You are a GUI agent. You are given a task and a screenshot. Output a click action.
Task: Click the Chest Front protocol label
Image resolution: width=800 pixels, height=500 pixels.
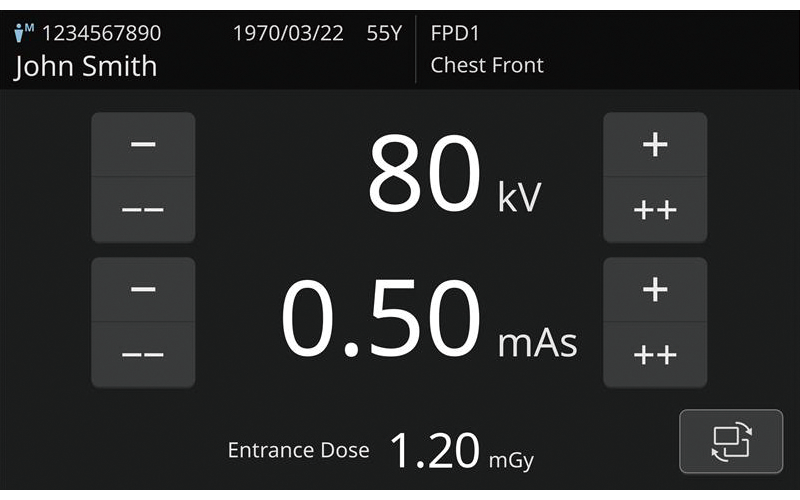(487, 66)
